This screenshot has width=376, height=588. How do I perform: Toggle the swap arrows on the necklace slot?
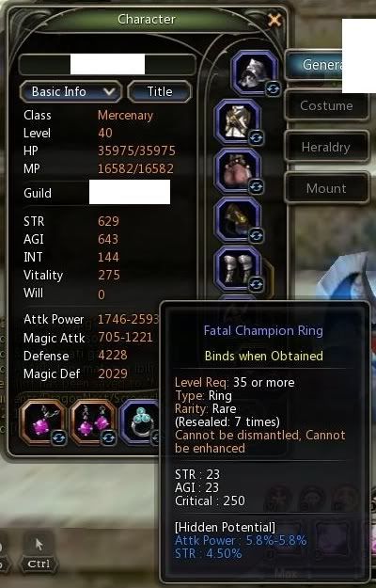[x=59, y=437]
